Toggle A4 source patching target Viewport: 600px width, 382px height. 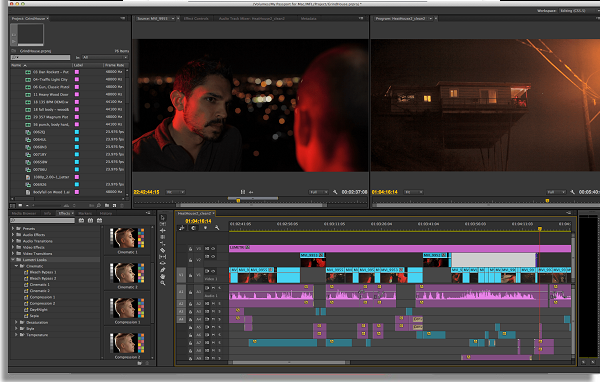coord(181,319)
